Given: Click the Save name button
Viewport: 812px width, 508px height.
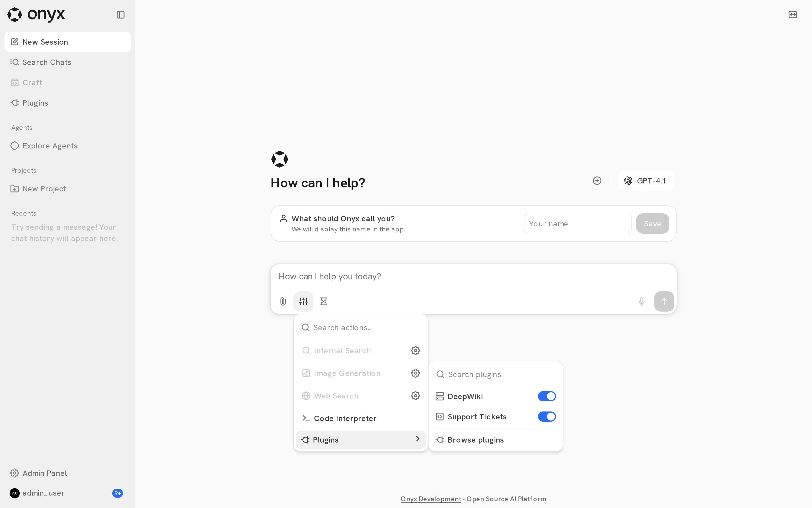Looking at the screenshot, I should (x=652, y=224).
